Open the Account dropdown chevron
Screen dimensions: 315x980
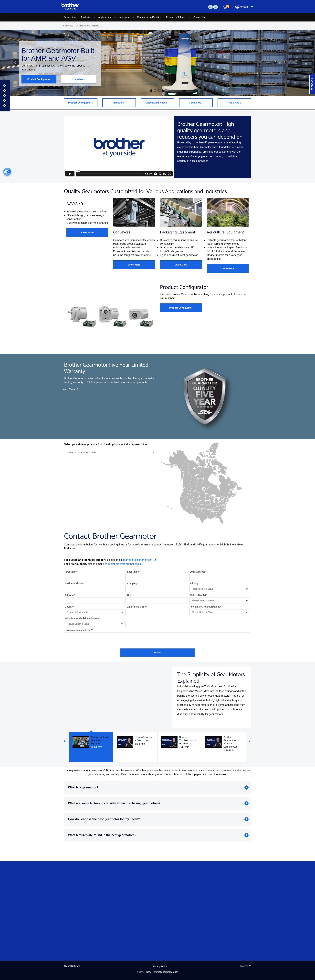[x=252, y=7]
